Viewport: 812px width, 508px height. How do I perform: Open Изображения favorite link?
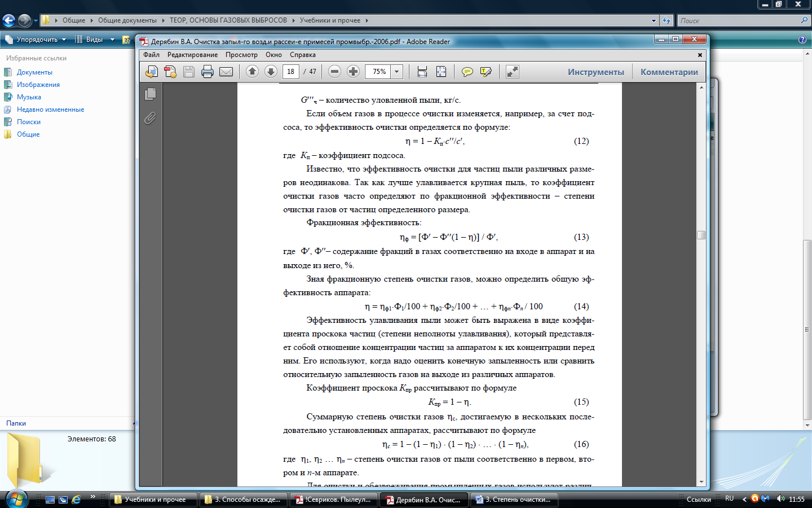point(38,85)
